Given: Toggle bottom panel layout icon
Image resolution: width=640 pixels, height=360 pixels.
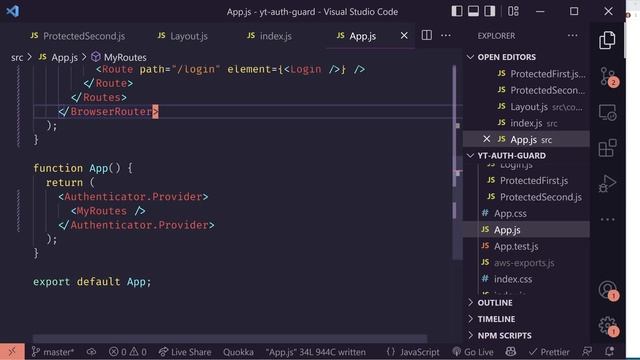Looking at the screenshot, I should (473, 11).
